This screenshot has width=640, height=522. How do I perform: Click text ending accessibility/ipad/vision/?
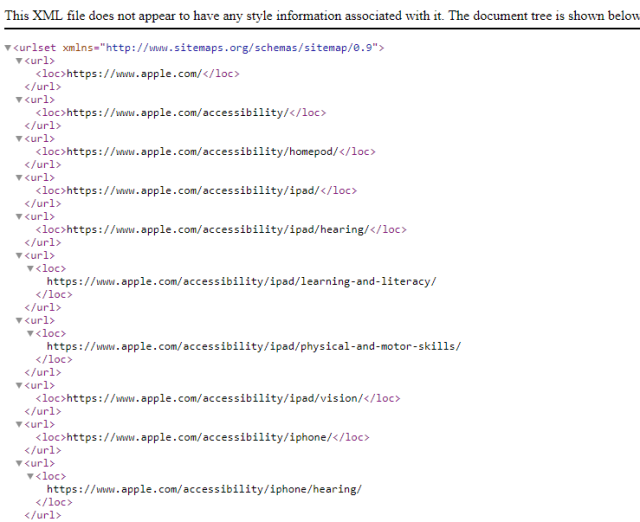point(215,398)
